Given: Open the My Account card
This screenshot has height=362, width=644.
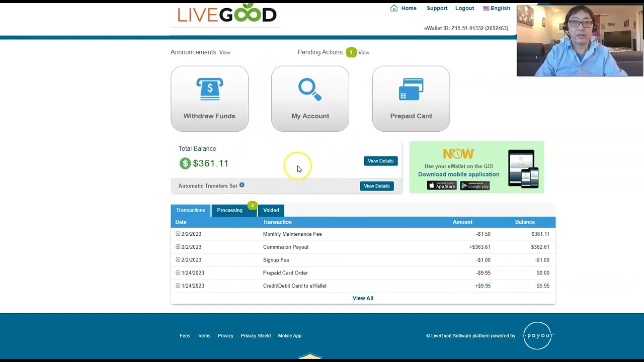Looking at the screenshot, I should pos(310,99).
